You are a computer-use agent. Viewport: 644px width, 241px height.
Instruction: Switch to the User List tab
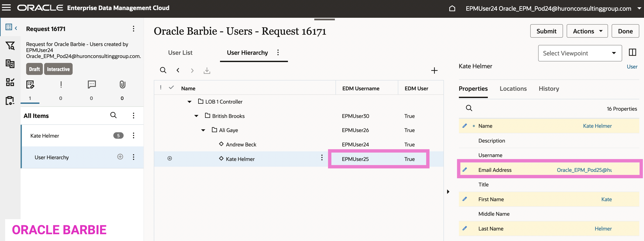click(x=180, y=53)
